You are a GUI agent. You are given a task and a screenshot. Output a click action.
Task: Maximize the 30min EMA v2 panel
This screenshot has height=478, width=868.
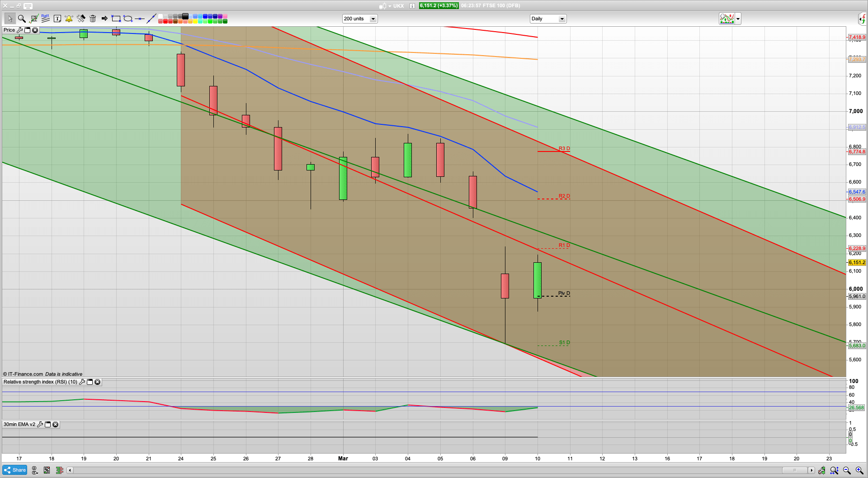47,425
